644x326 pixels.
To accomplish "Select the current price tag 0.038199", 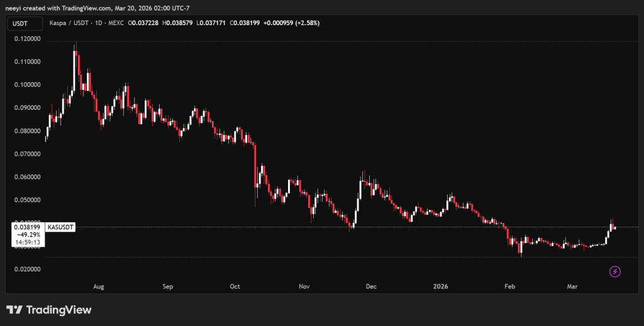I will coord(27,227).
